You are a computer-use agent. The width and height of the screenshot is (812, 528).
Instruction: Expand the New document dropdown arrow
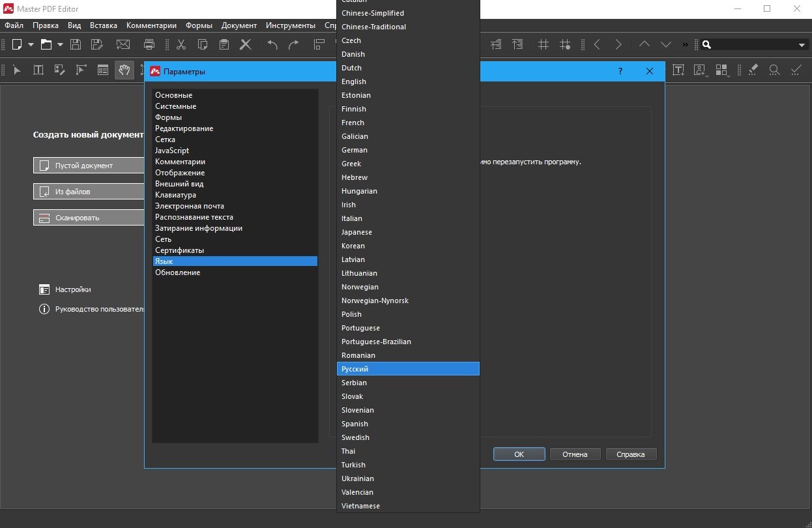(31, 45)
